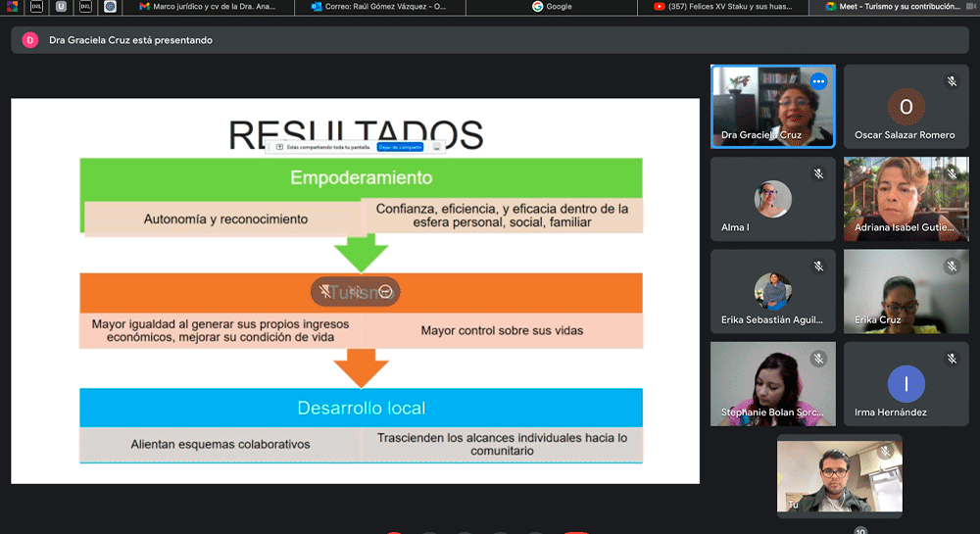Select your own video tile
The width and height of the screenshot is (980, 534).
pyautogui.click(x=839, y=475)
